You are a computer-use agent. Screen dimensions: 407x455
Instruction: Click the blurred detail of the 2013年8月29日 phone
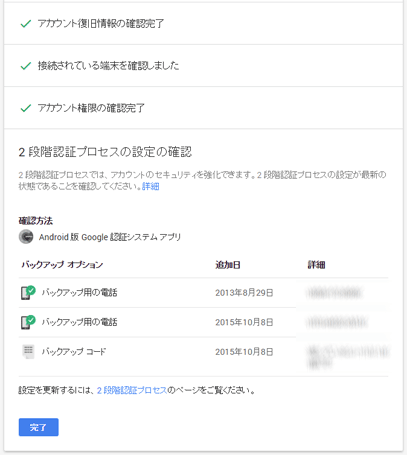tap(334, 293)
